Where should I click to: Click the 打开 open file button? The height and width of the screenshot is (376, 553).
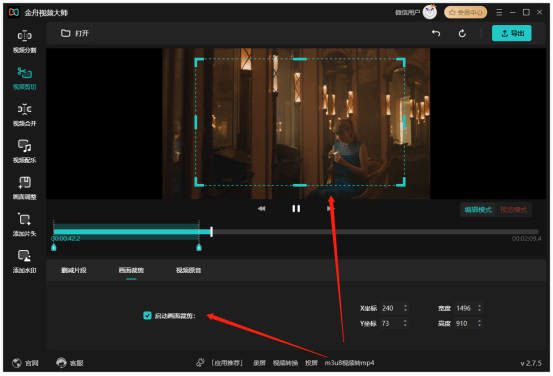click(75, 33)
